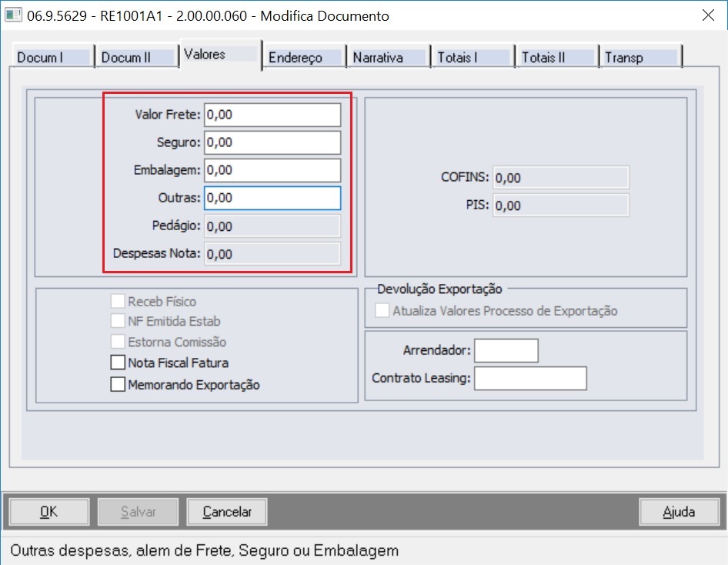This screenshot has height=565, width=728.
Task: Open the Docum II tab
Action: 136,57
